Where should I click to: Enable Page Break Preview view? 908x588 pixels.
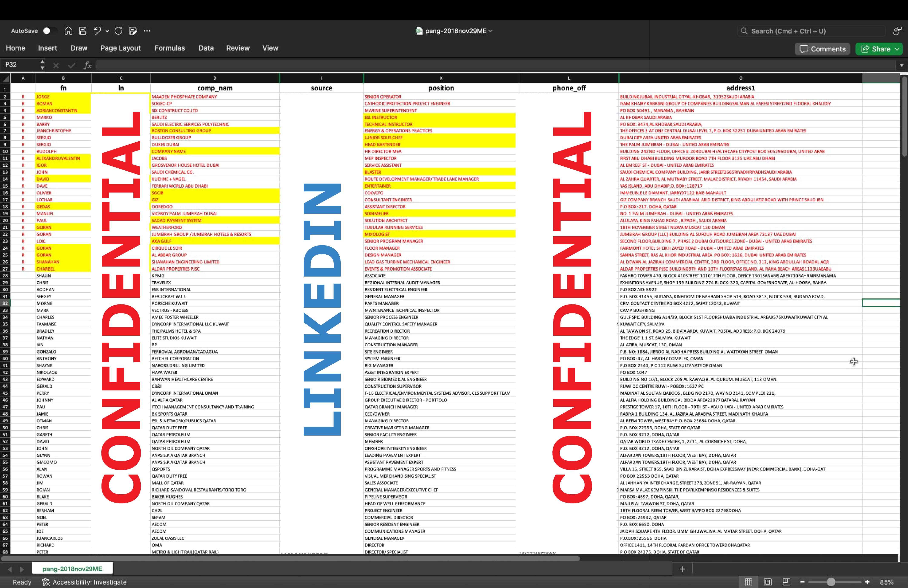786,582
